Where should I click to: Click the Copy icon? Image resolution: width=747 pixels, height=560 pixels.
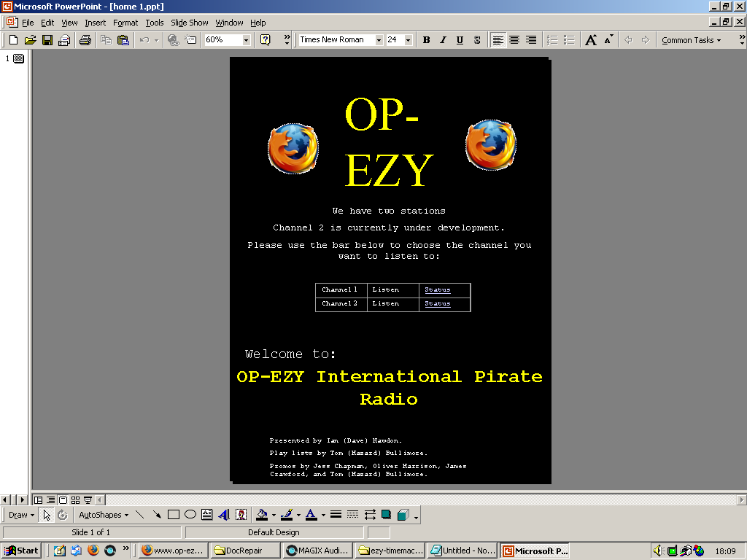[x=106, y=40]
